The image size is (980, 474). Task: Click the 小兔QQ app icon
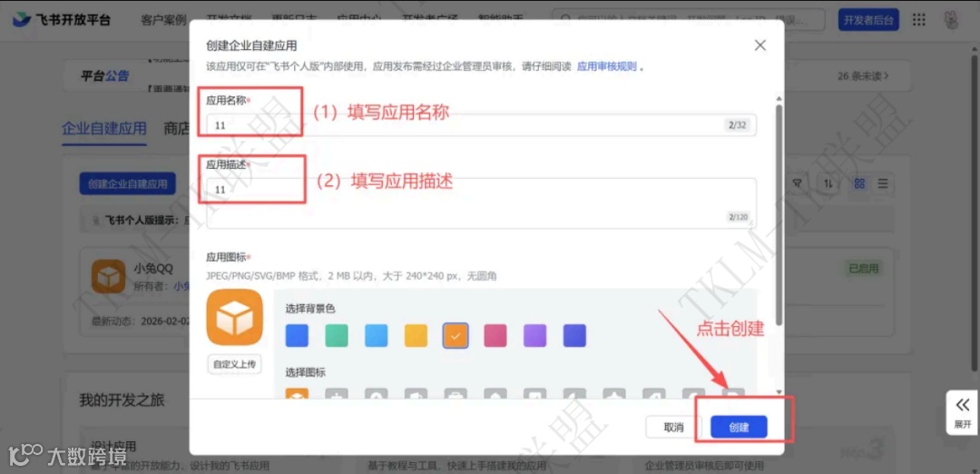[108, 276]
